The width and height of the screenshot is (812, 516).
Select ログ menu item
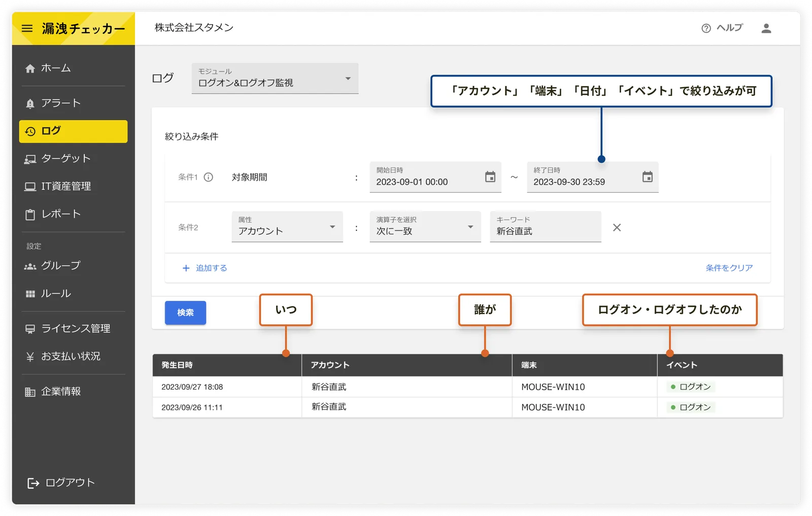pos(73,131)
